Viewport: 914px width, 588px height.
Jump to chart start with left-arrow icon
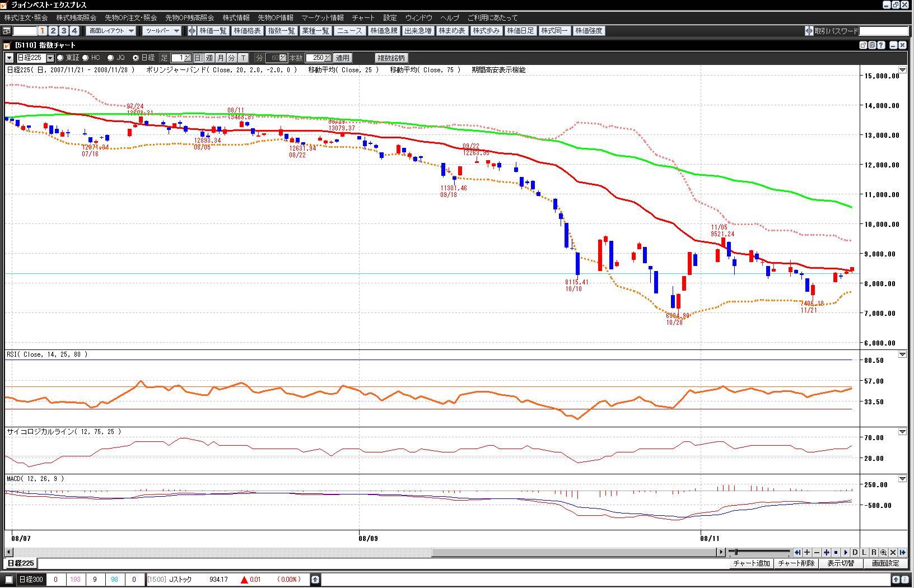coord(798,552)
